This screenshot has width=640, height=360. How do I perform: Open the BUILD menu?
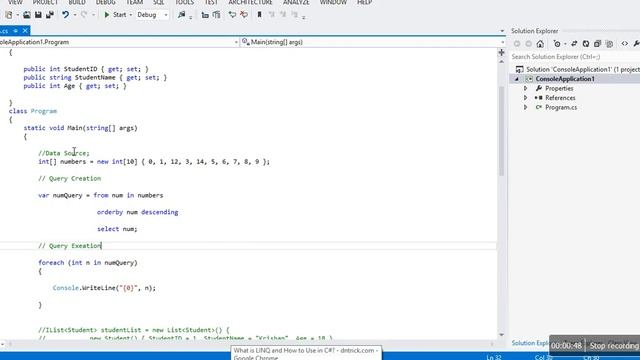pos(77,2)
